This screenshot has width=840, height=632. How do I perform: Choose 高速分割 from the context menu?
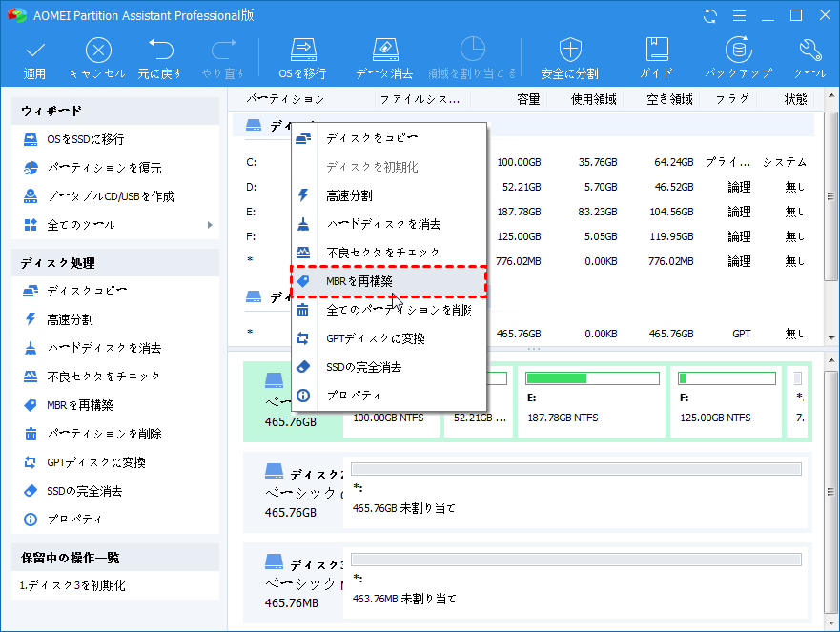[x=389, y=195]
